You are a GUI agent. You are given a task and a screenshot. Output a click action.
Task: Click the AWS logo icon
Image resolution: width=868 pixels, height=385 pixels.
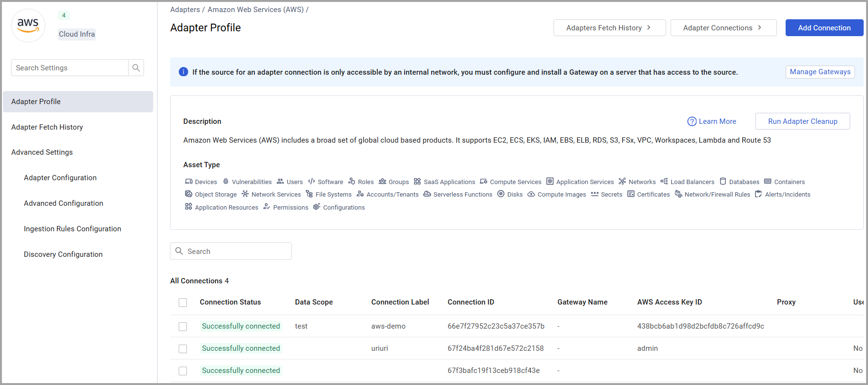point(28,26)
